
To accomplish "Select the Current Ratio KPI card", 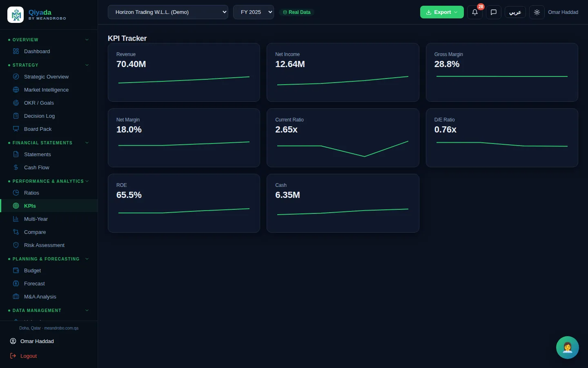I will click(x=343, y=138).
